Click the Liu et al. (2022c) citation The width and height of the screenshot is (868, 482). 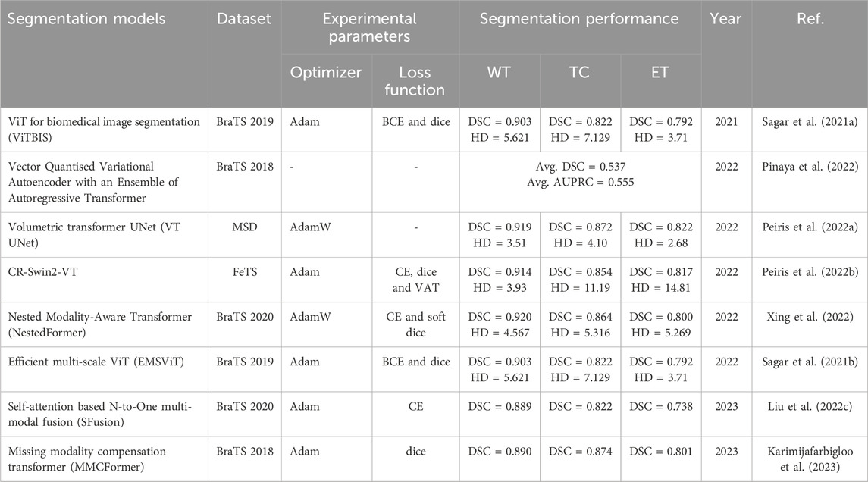coord(810,406)
